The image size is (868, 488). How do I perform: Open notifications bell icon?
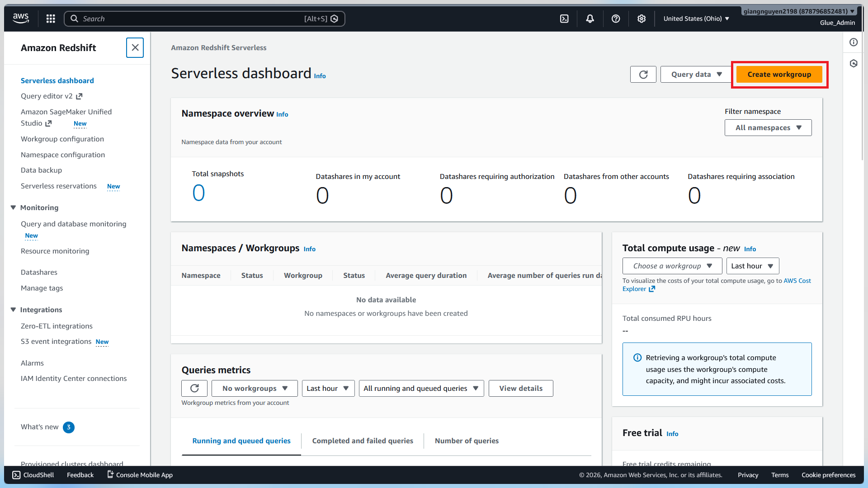[590, 19]
